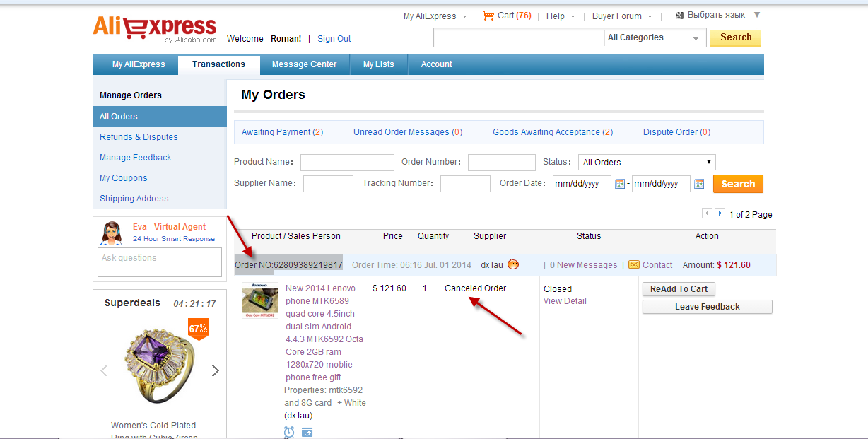Viewport: 868px width, 439px height.
Task: Click the calendar icon under product
Action: [307, 431]
